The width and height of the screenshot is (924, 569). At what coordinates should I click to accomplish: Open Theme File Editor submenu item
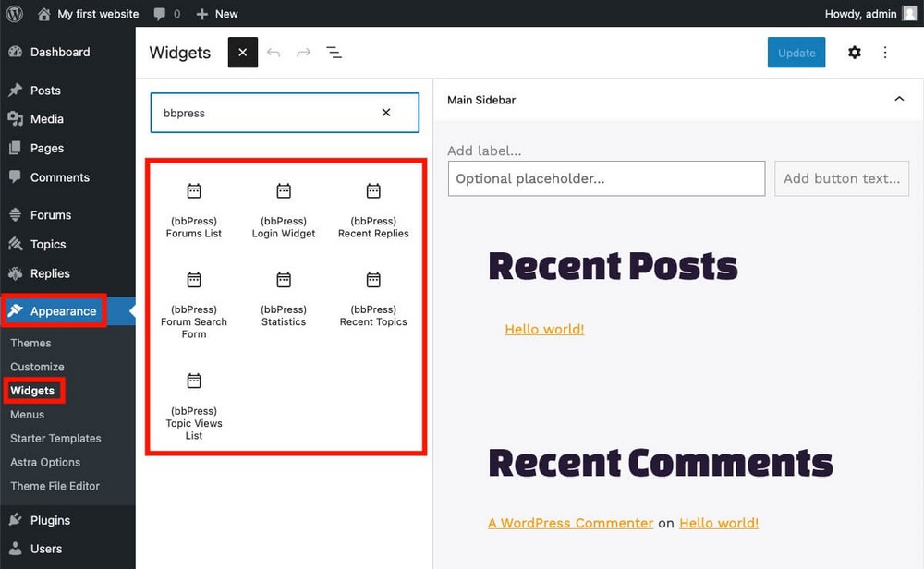(x=55, y=486)
